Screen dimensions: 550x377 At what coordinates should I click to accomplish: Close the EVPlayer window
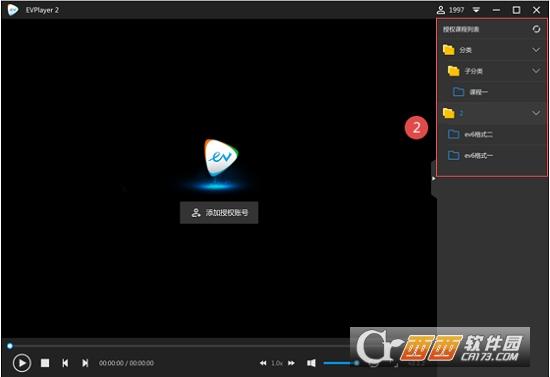[x=536, y=10]
